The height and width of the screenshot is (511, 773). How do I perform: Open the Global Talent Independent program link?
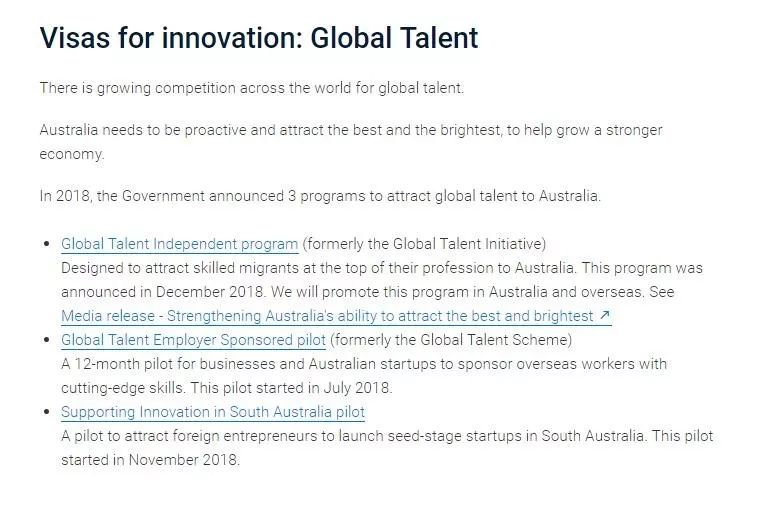pos(180,244)
